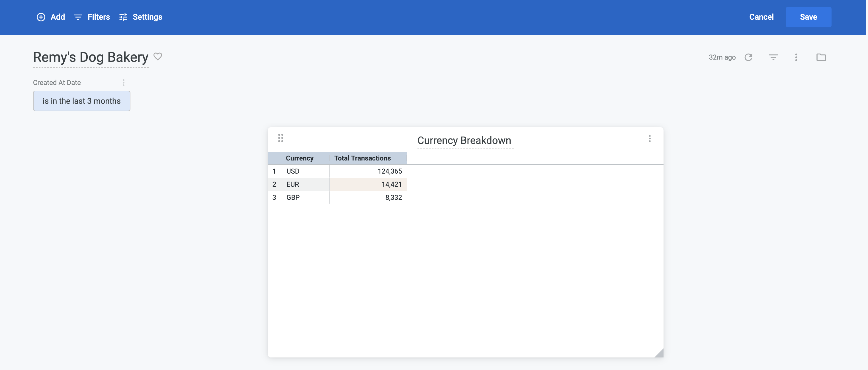868x370 pixels.
Task: Open dashboard actions three-dot menu
Action: click(x=796, y=57)
